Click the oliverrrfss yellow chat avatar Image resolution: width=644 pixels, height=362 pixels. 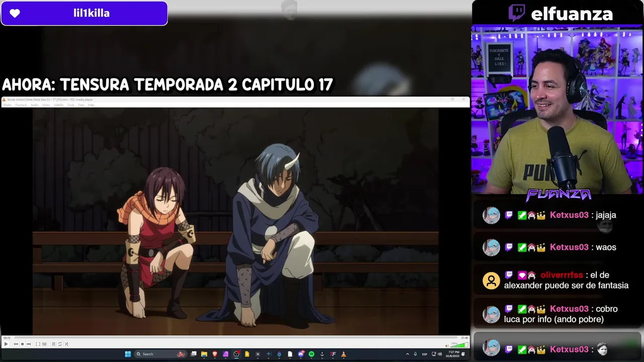(x=491, y=281)
